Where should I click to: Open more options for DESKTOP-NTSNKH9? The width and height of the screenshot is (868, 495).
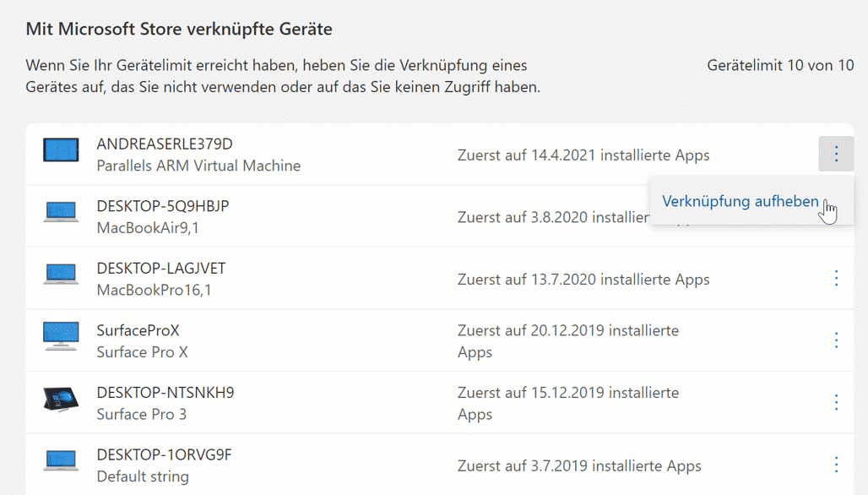click(836, 402)
